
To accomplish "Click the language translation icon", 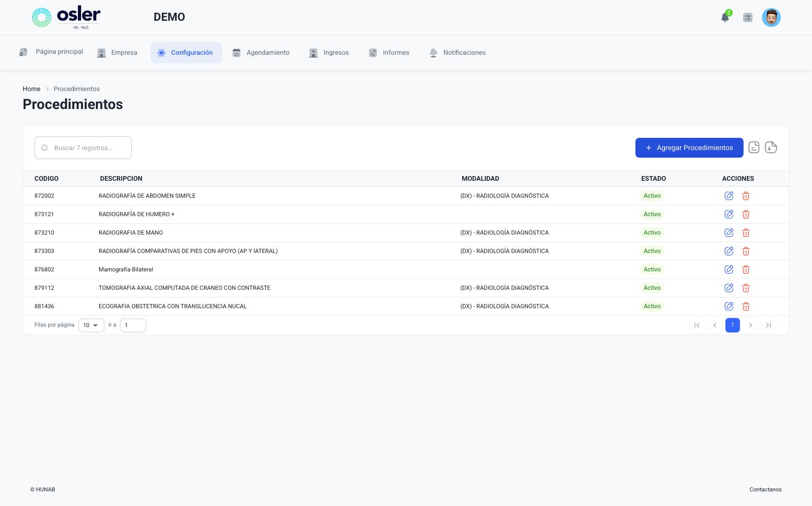I will tap(748, 17).
